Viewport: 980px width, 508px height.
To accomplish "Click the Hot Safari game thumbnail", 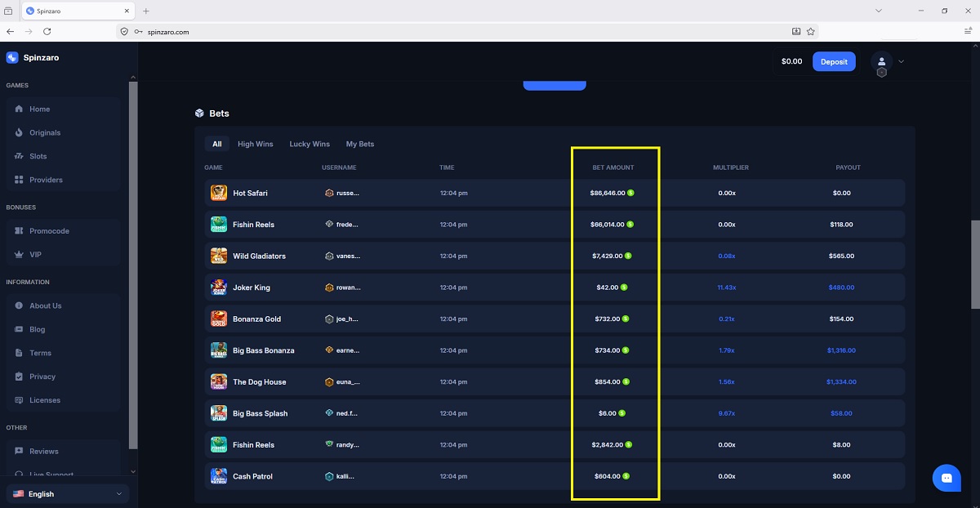I will (218, 193).
